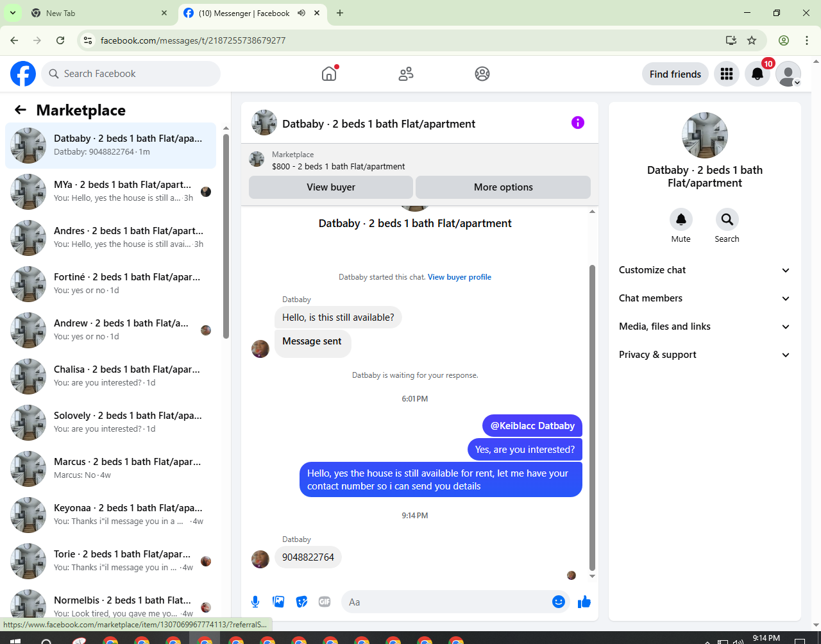Click the voice clip microphone icon
Viewport: 821px width, 644px height.
255,602
